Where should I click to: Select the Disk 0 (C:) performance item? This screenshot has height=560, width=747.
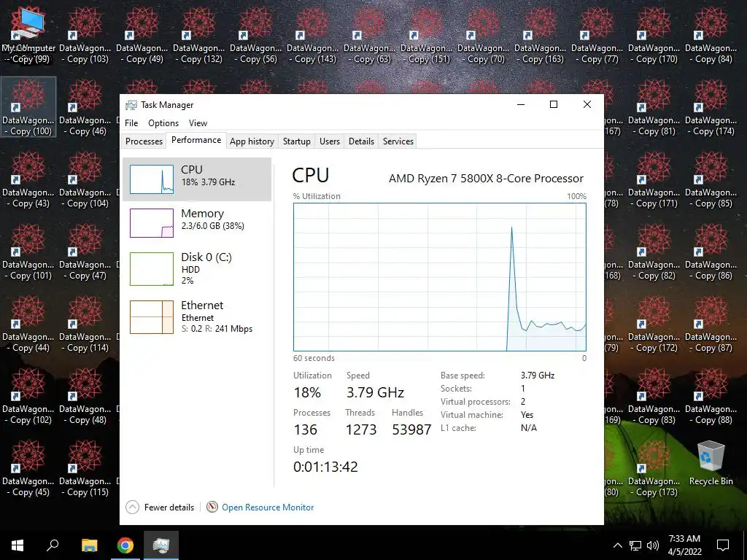(x=197, y=268)
